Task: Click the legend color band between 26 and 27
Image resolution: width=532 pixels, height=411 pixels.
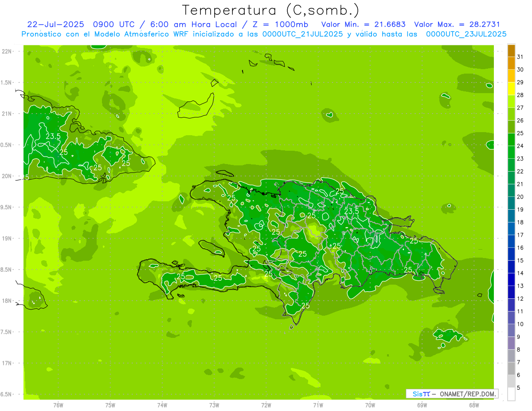Action: 511,114
